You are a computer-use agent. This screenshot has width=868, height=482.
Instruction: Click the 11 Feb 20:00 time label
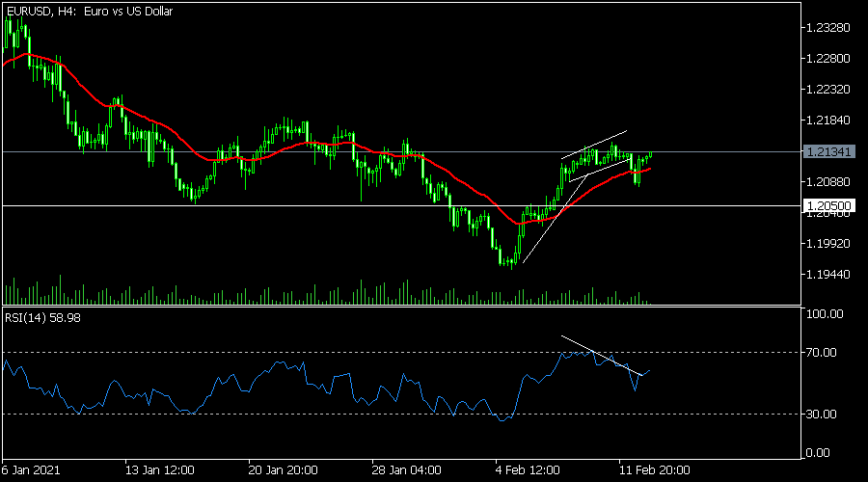pos(654,470)
